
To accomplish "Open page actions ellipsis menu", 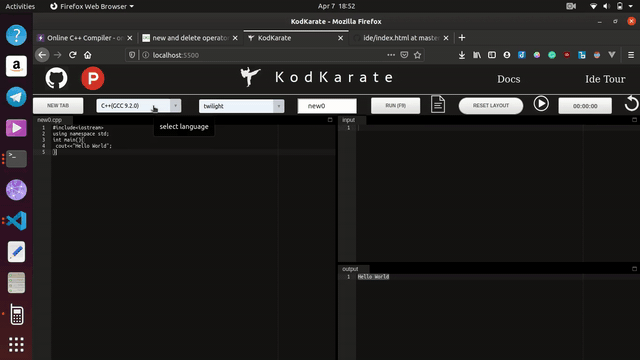I will click(391, 55).
